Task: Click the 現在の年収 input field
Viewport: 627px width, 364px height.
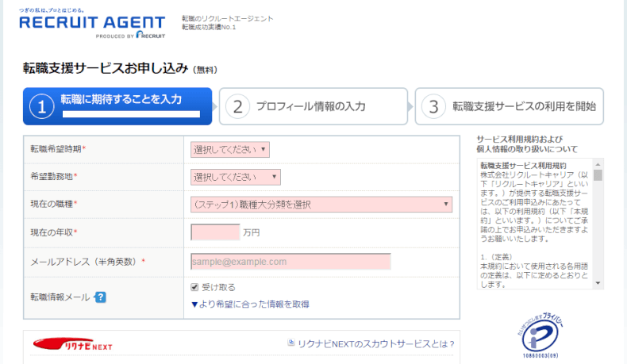Action: [216, 232]
